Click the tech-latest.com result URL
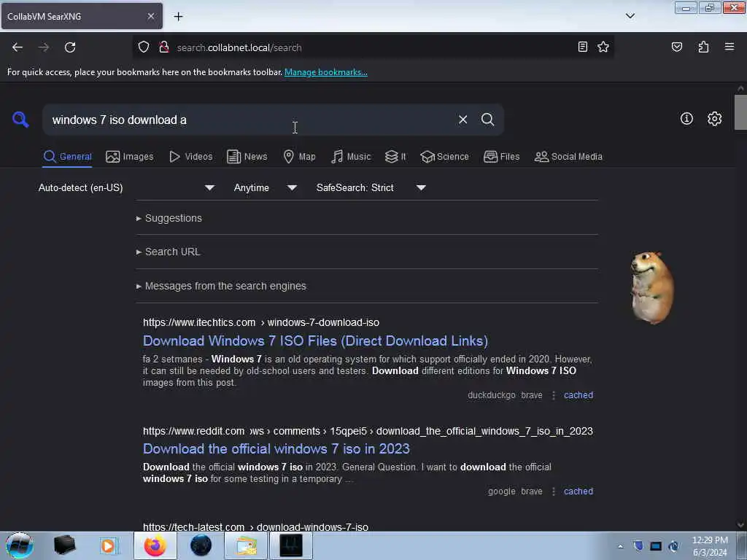The width and height of the screenshot is (747, 560). coord(255,527)
